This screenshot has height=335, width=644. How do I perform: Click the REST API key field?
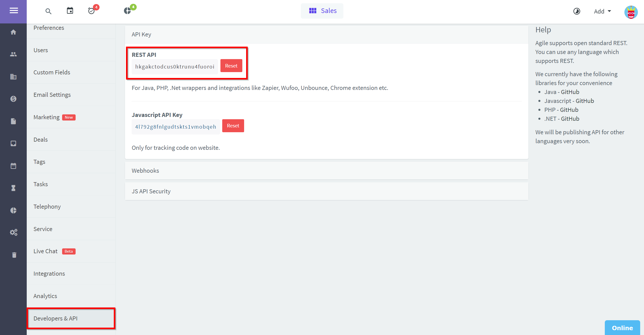tap(175, 67)
